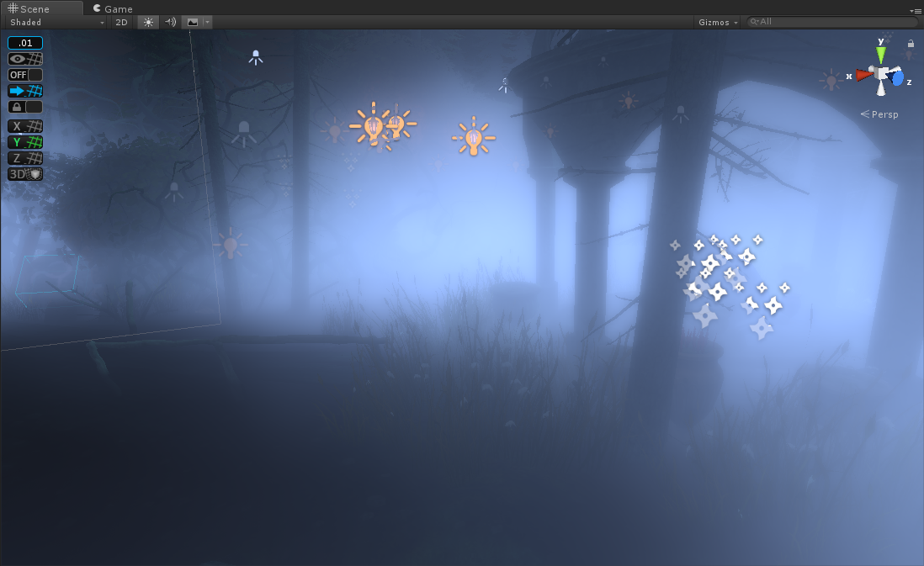Select the X axis grid button
924x566 pixels.
[x=25, y=126]
